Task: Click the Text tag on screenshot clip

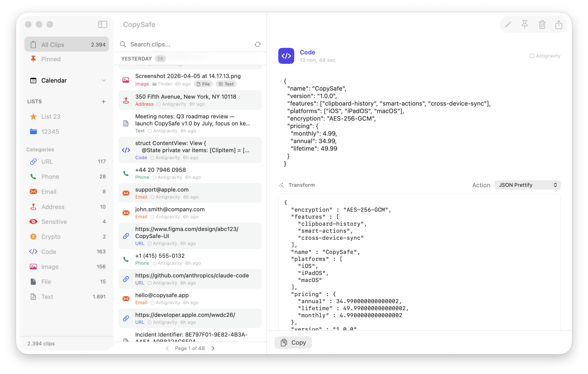Action: tap(226, 84)
